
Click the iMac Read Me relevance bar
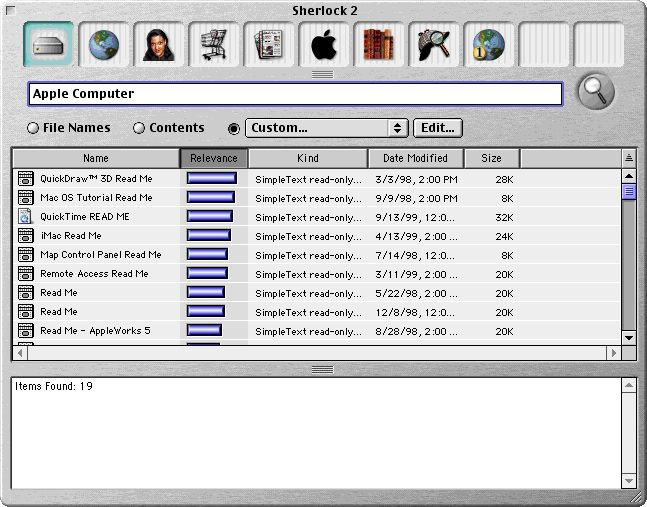[209, 236]
